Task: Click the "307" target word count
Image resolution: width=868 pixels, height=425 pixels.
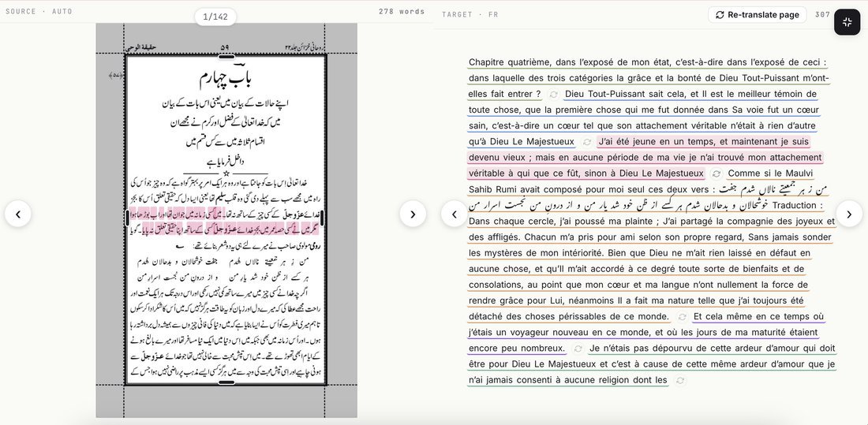Action: coord(822,15)
